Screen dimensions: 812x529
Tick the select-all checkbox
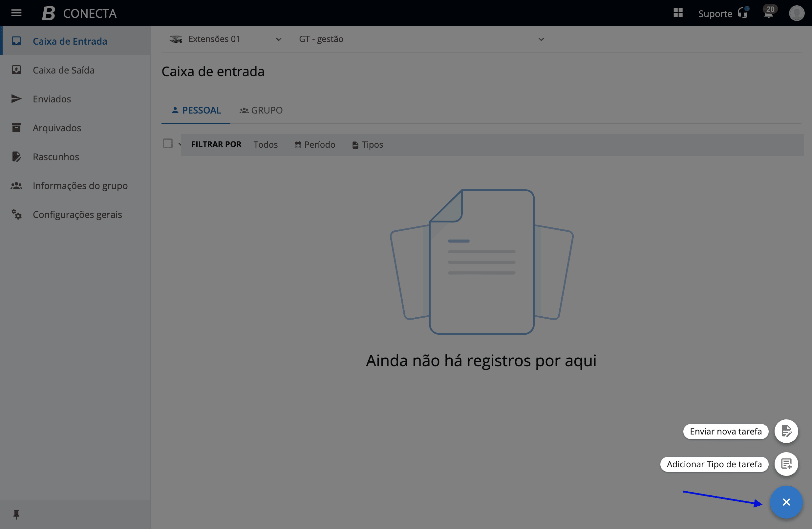[167, 144]
